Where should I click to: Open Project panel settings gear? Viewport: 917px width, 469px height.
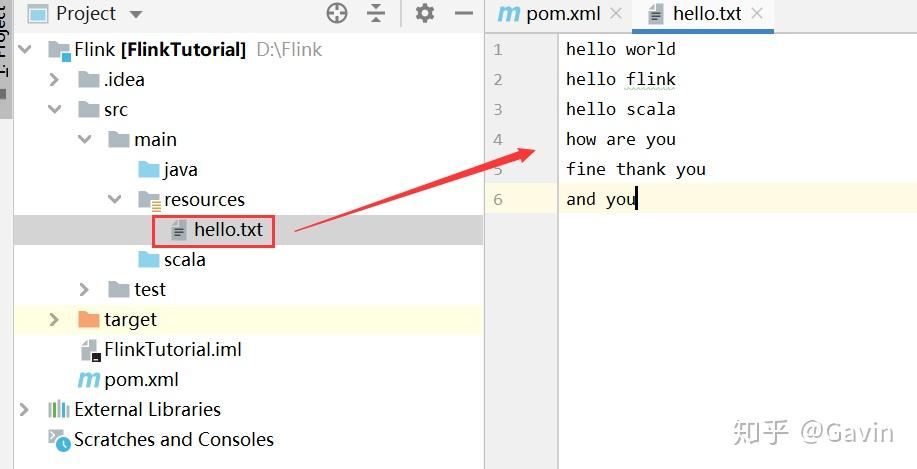[x=425, y=13]
